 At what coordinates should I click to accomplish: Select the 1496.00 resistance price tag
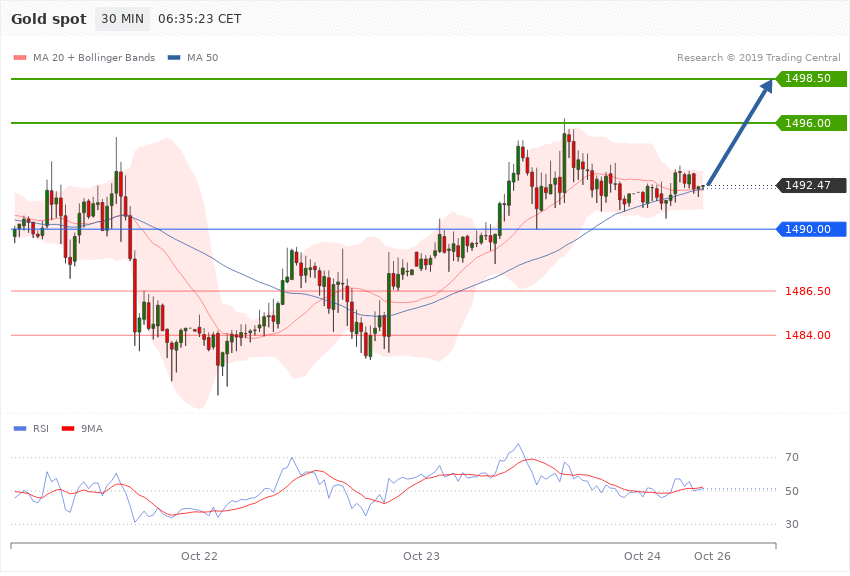(x=812, y=123)
